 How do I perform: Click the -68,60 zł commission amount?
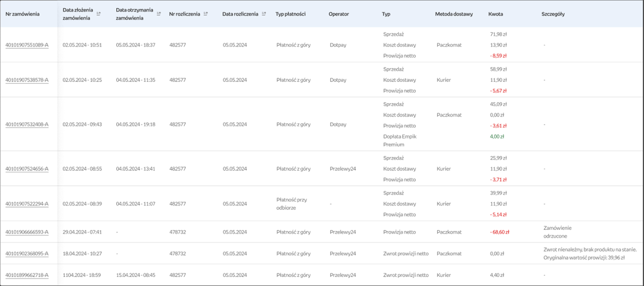coord(499,232)
